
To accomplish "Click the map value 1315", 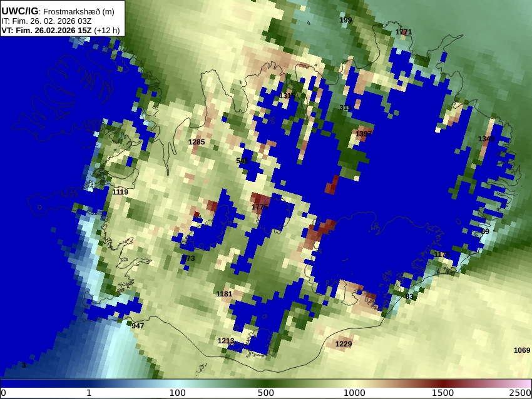I will (x=287, y=96).
